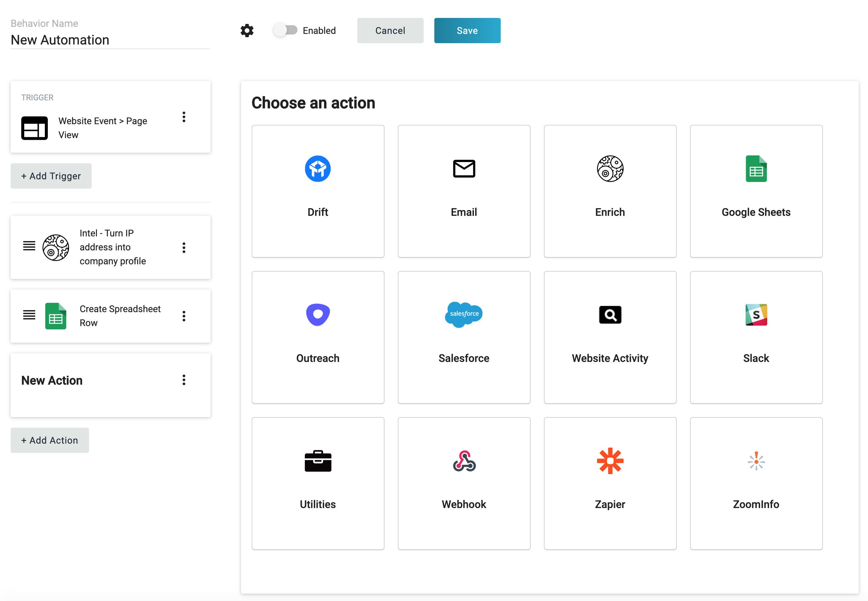Choose the Webhook action icon
Screen dimensions: 868x601
tap(464, 461)
